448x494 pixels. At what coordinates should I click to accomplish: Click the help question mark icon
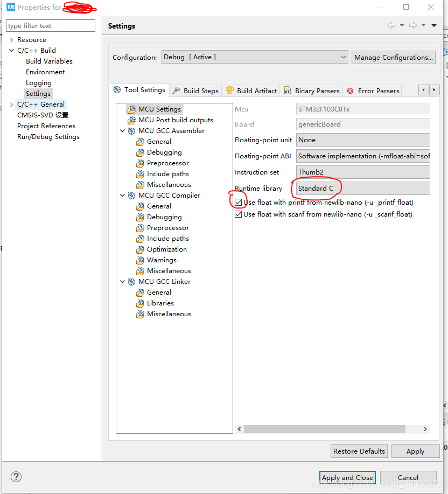coord(16,477)
